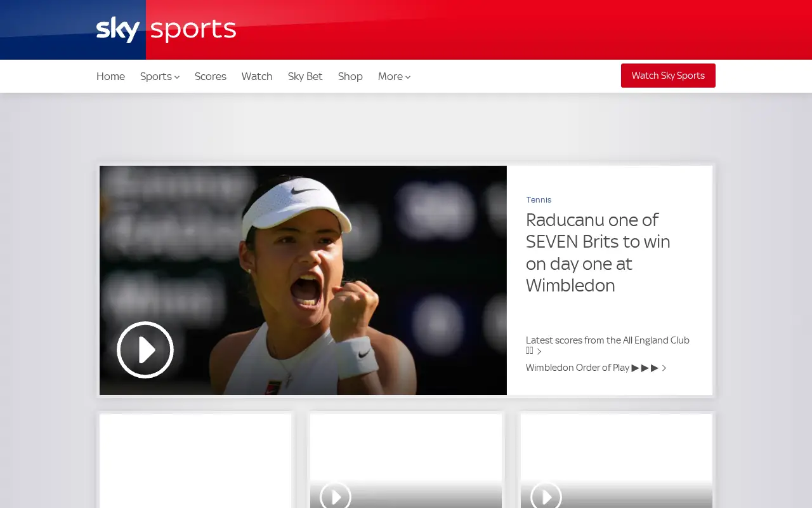
Task: Play the Raducanu Wimbledon video
Action: click(145, 350)
